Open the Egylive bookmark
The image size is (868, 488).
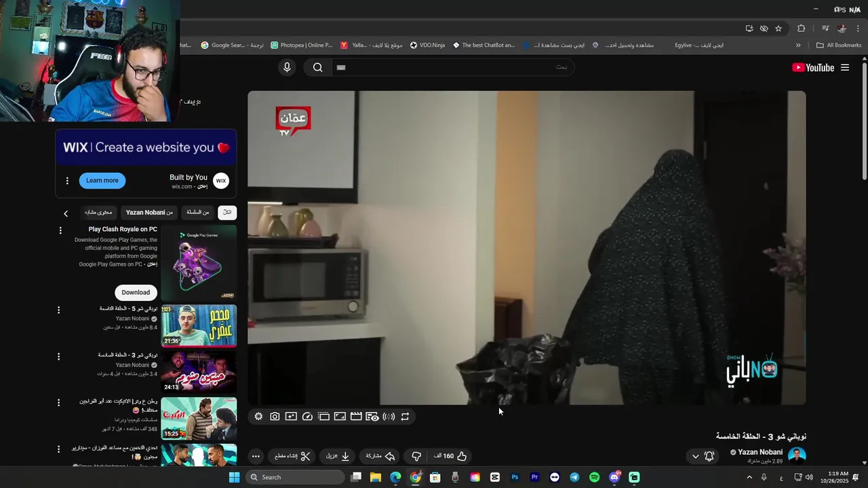(699, 45)
